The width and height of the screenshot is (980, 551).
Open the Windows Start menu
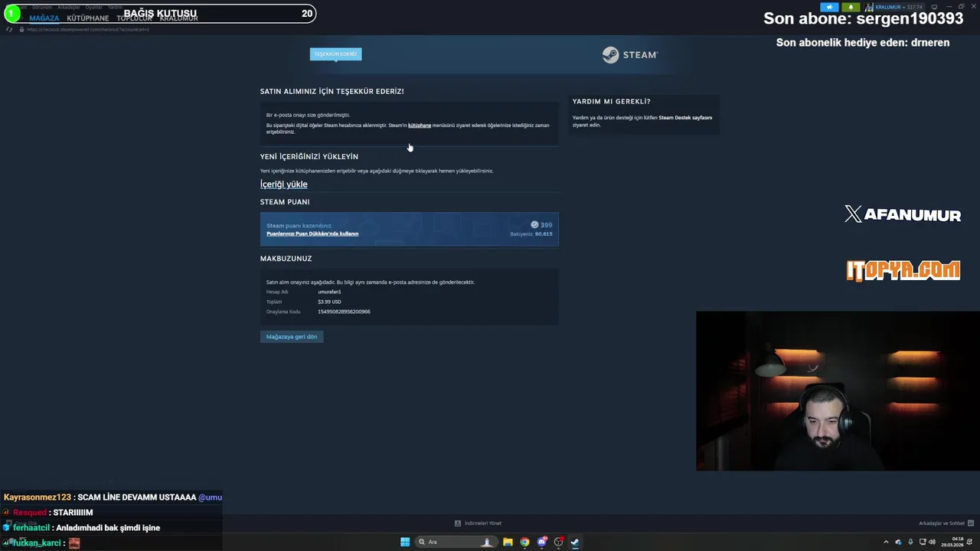[x=405, y=542]
